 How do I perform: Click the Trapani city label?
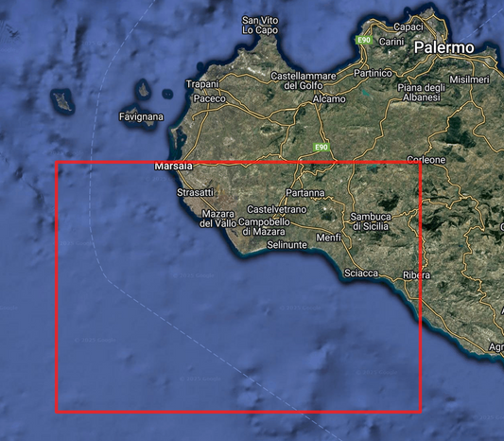click(202, 84)
